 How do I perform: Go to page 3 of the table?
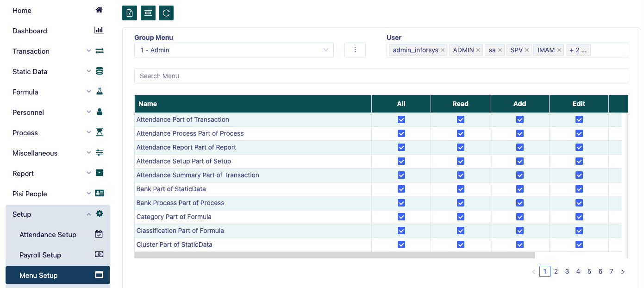point(567,271)
